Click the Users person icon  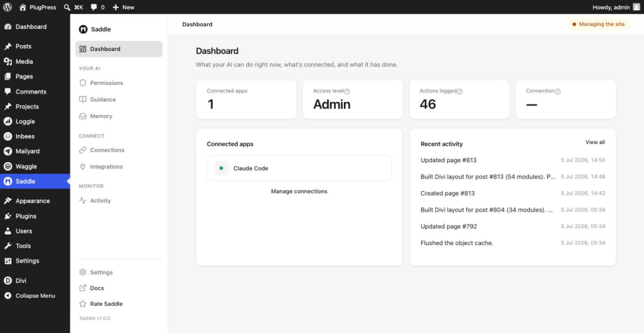(x=8, y=231)
